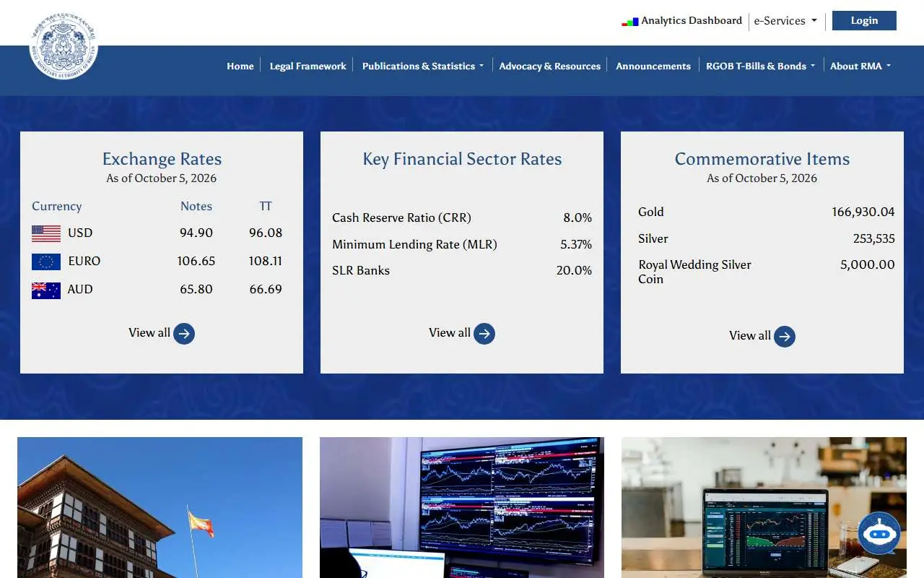
Task: Open the Announcements menu item
Action: [653, 66]
